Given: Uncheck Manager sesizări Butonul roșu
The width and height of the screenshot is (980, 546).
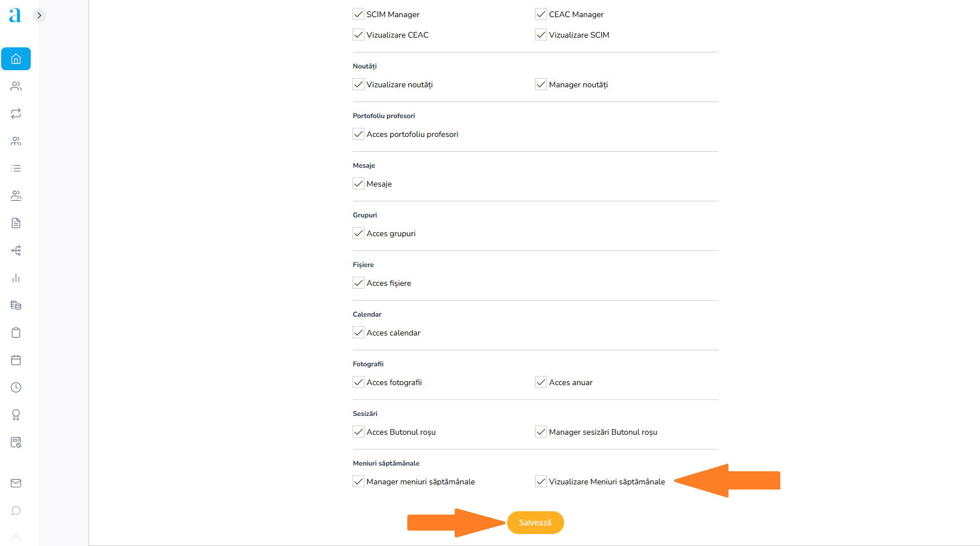Looking at the screenshot, I should coord(541,432).
